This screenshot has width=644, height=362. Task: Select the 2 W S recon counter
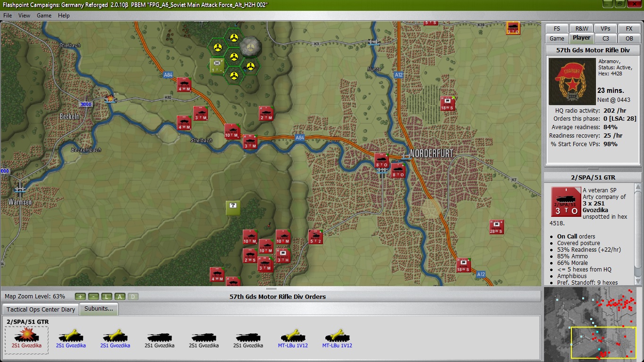click(x=250, y=255)
